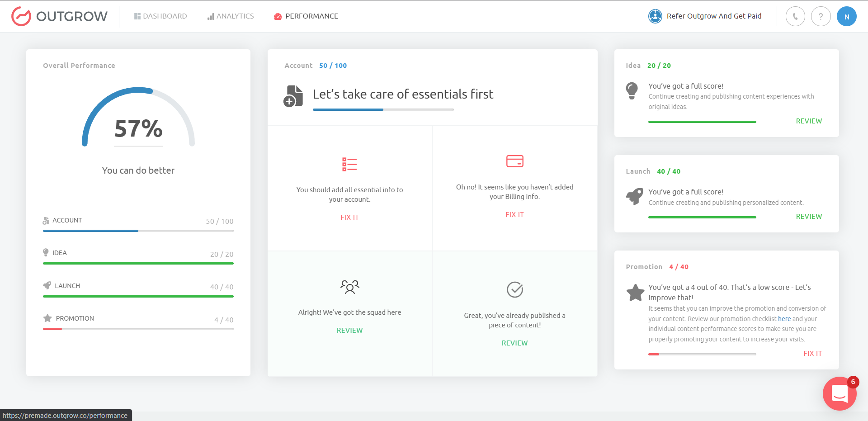
Task: Click the billing credit card icon
Action: 514,161
